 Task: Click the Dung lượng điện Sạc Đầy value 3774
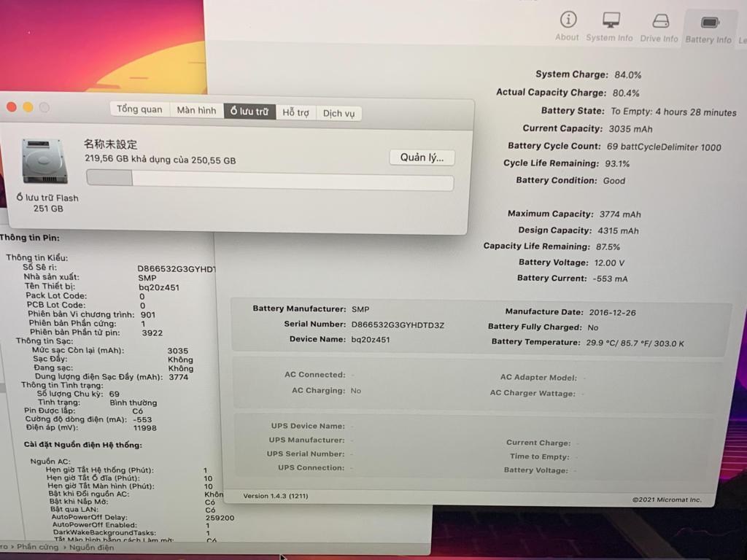(x=179, y=377)
